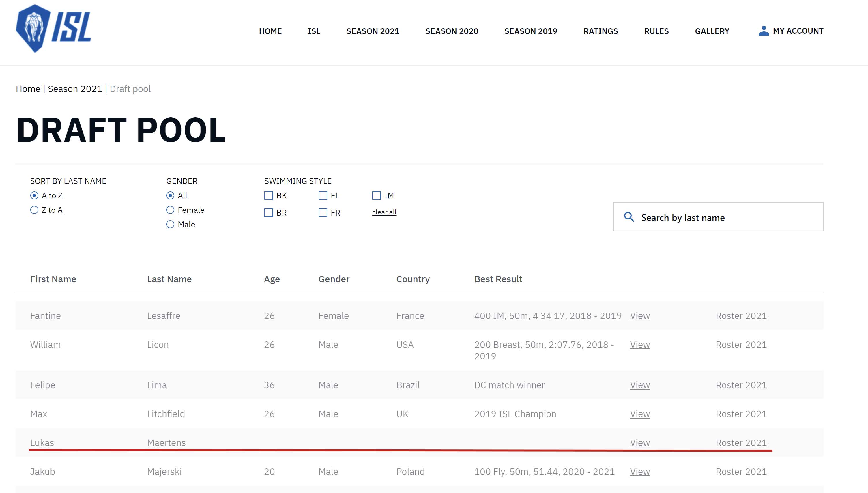The image size is (868, 493).
Task: Click the My Account person icon
Action: (x=763, y=31)
